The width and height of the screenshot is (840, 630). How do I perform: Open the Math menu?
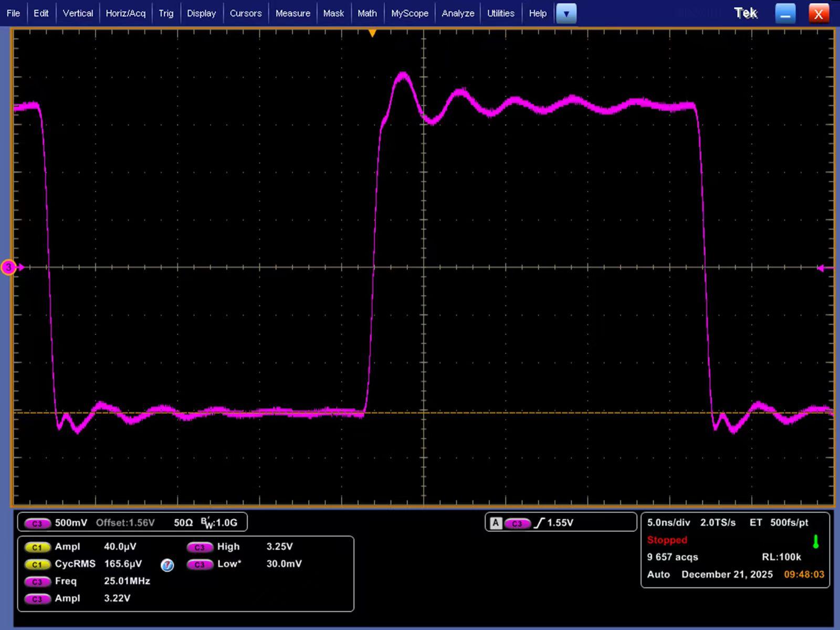367,13
